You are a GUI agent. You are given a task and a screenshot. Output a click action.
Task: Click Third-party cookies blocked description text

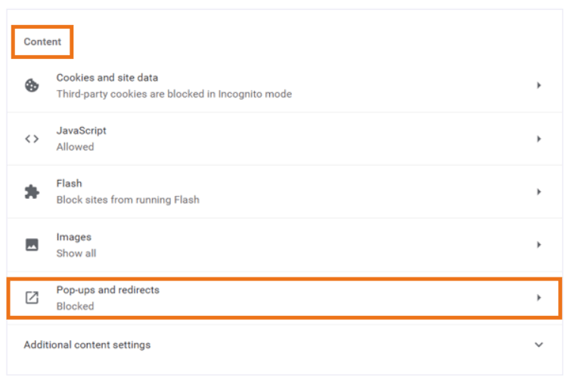(174, 94)
